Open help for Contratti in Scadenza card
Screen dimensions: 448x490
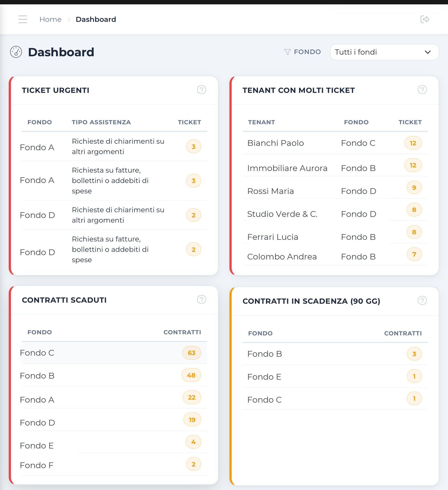point(422,300)
